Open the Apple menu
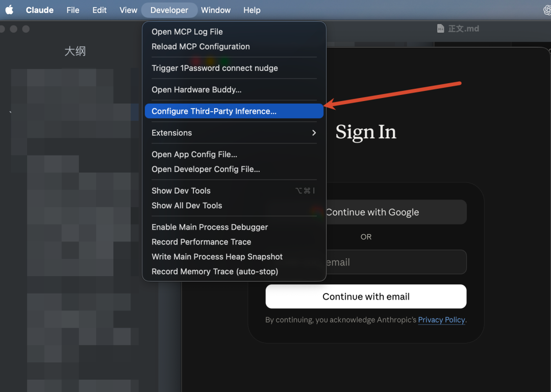The width and height of the screenshot is (551, 392). [10, 10]
